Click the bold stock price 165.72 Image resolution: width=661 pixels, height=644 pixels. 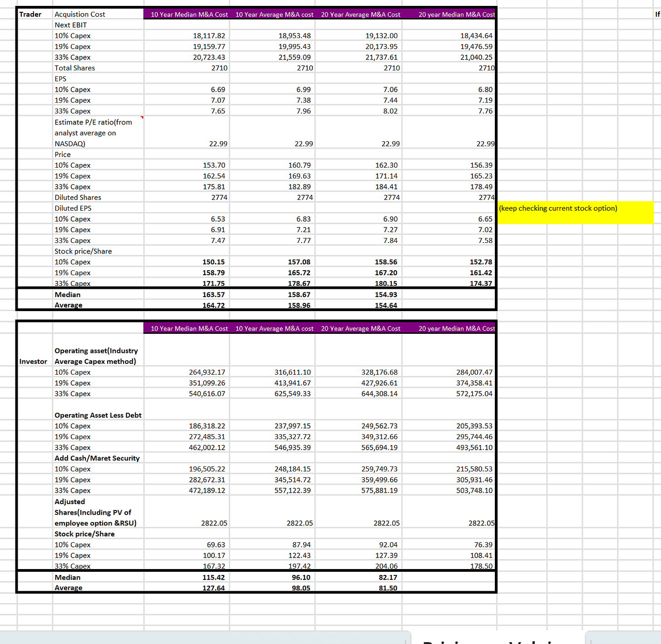pyautogui.click(x=299, y=273)
